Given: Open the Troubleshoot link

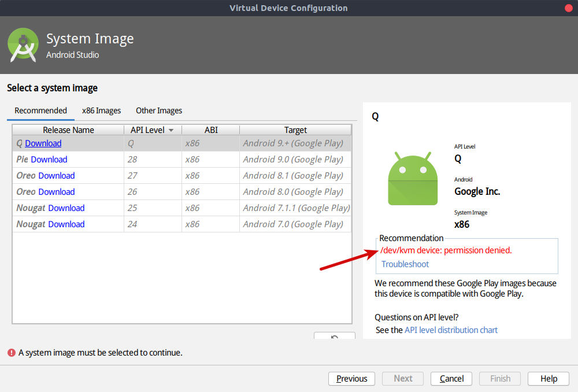Looking at the screenshot, I should (405, 264).
